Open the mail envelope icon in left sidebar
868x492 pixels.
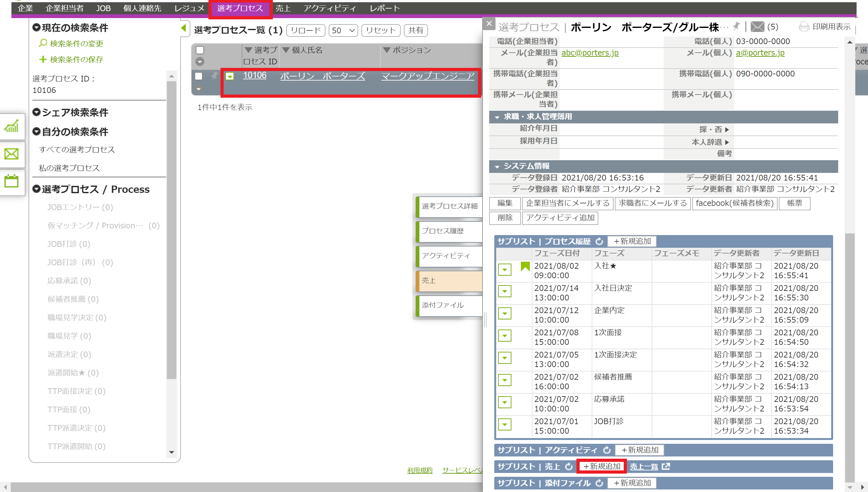11,154
